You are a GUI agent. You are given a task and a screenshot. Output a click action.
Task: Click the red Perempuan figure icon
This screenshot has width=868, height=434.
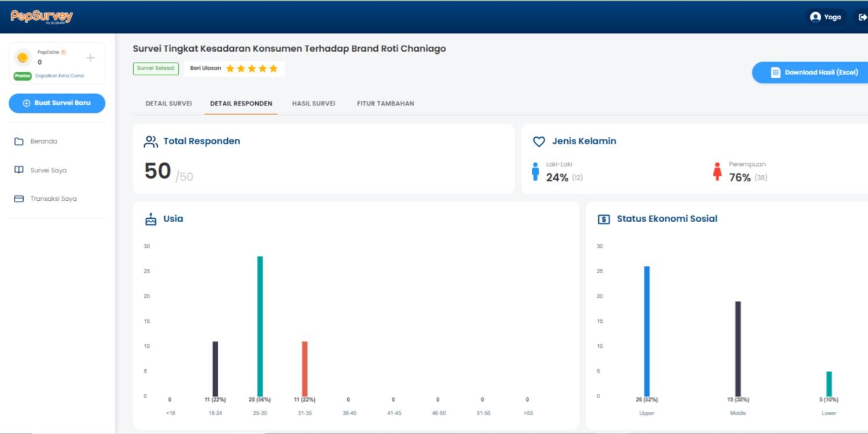[x=718, y=171]
